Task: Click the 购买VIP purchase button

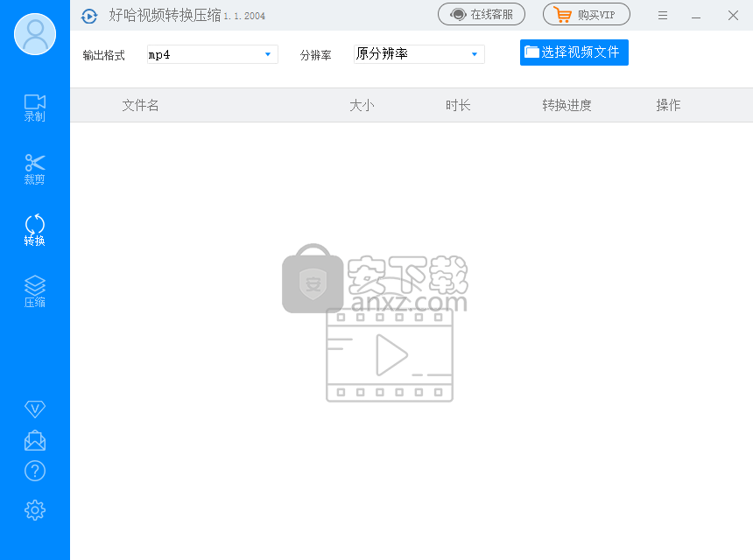Action: [x=587, y=14]
